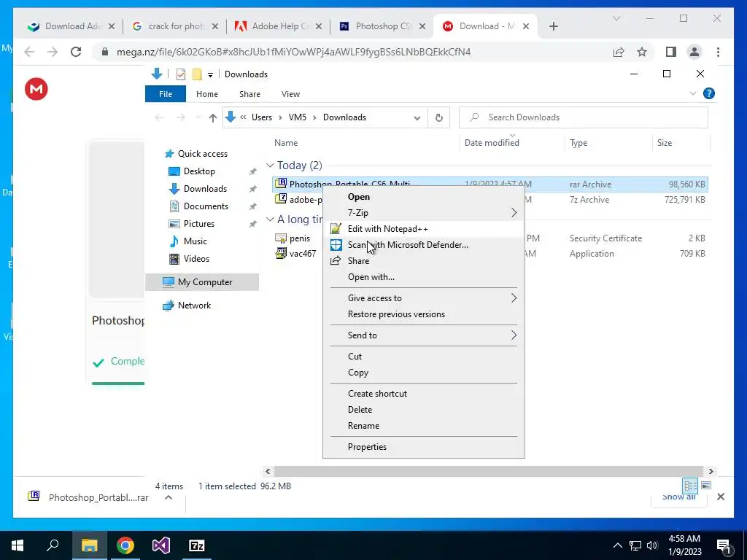Choose Delete from the context menu

[x=424, y=410]
